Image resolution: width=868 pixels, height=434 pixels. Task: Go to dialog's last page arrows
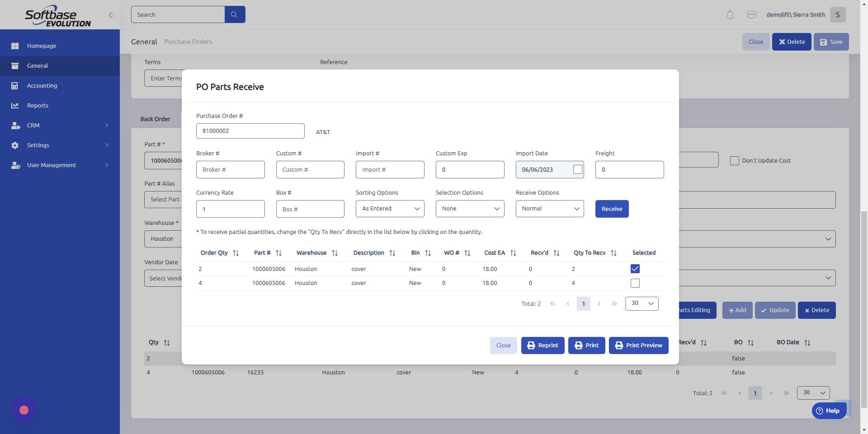[614, 303]
